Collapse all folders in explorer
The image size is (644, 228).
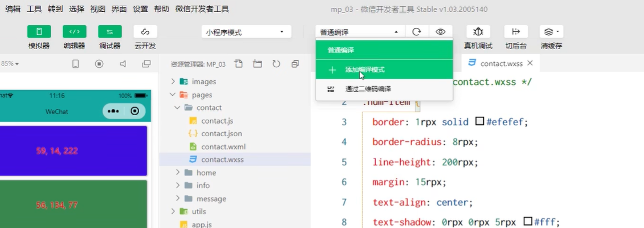(x=295, y=64)
